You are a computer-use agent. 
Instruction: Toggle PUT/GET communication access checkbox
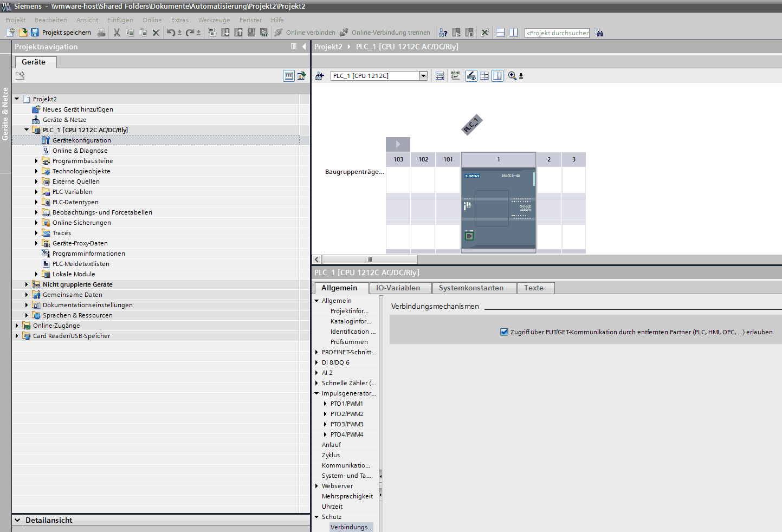pyautogui.click(x=504, y=332)
